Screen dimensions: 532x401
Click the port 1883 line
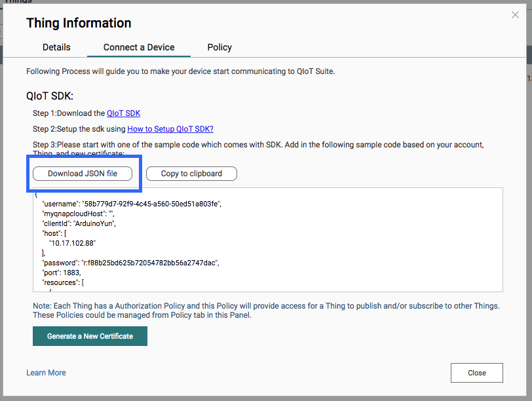[62, 273]
